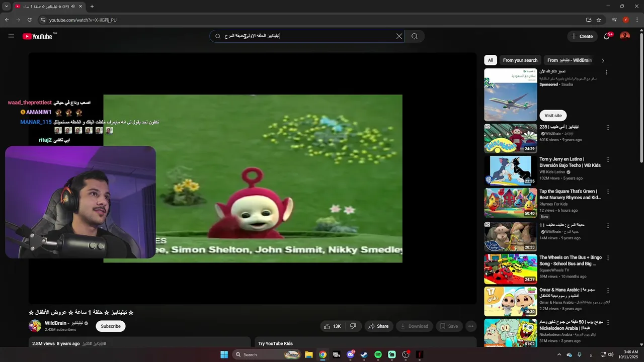This screenshot has width=644, height=362.
Task: Open options for Teletubbies 238 video
Action: pos(608,128)
